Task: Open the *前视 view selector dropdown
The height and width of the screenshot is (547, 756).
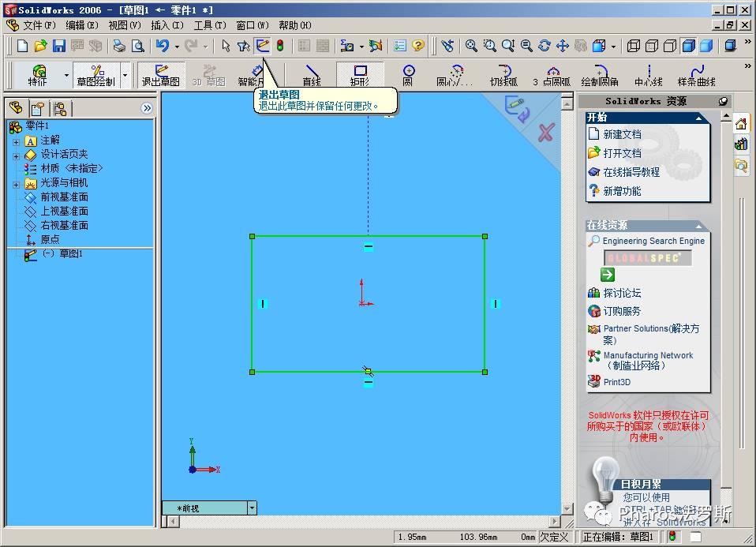Action: point(252,508)
